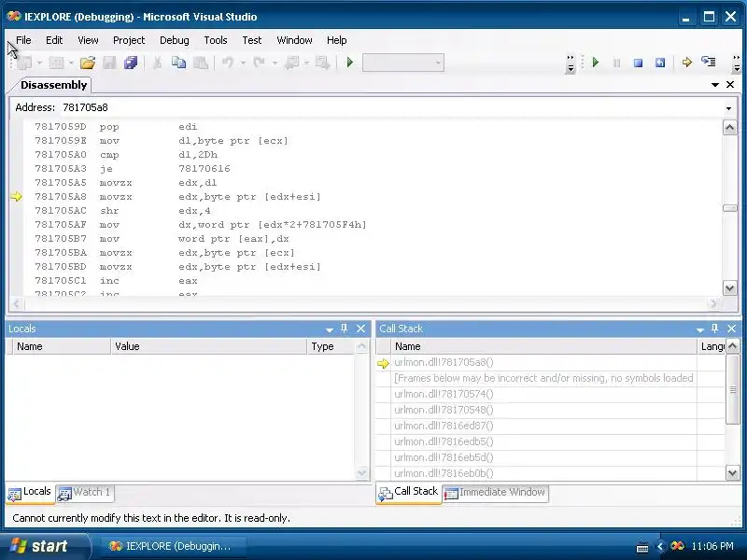Expand hidden system tray icons
747x560 pixels.
coord(660,546)
